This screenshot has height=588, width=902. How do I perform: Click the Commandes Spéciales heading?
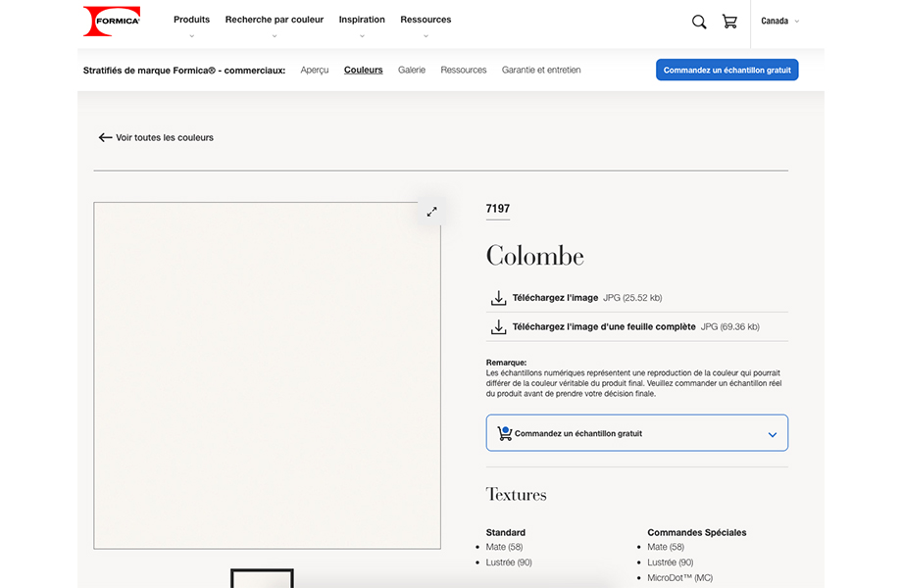[697, 533]
